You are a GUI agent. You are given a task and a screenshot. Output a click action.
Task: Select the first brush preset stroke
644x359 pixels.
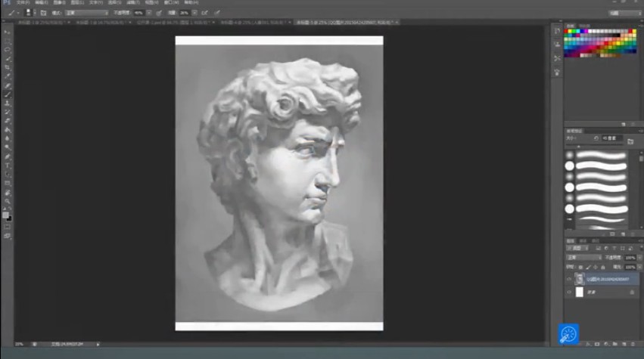[x=601, y=155]
